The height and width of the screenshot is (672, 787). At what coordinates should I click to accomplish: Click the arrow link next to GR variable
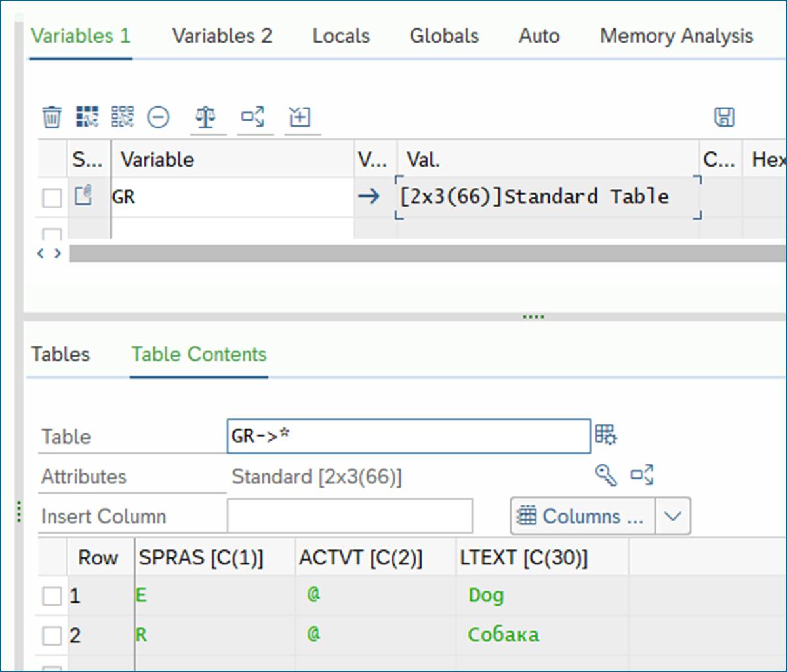[370, 197]
